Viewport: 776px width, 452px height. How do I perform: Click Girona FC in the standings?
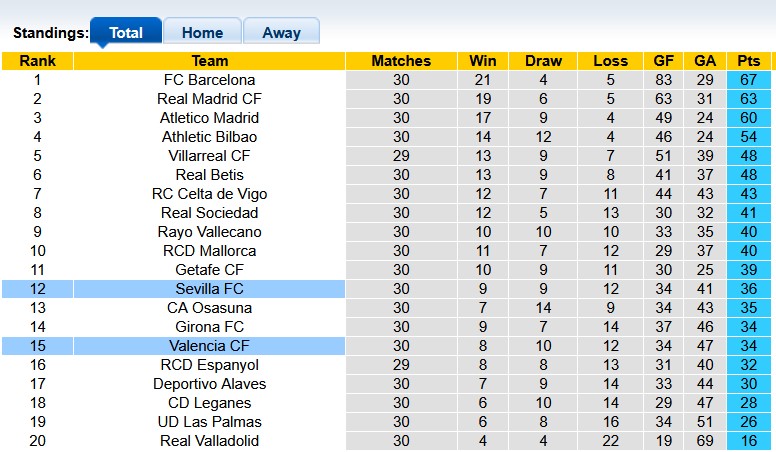point(210,327)
